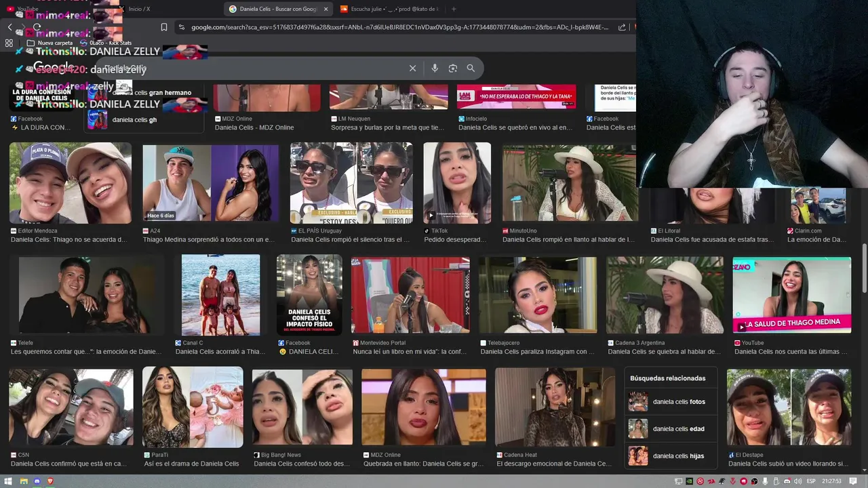
Task: Open the TikTok Pedido desesperado video thumbnail
Action: tap(457, 183)
